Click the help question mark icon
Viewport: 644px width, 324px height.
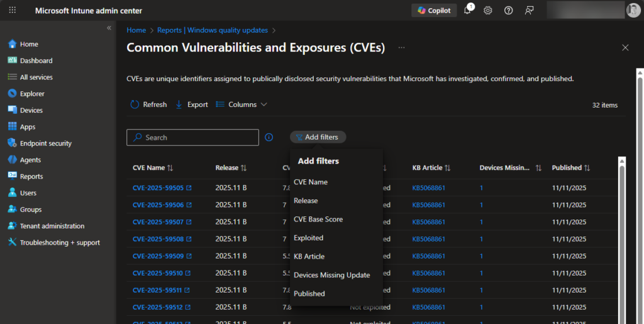pos(509,11)
